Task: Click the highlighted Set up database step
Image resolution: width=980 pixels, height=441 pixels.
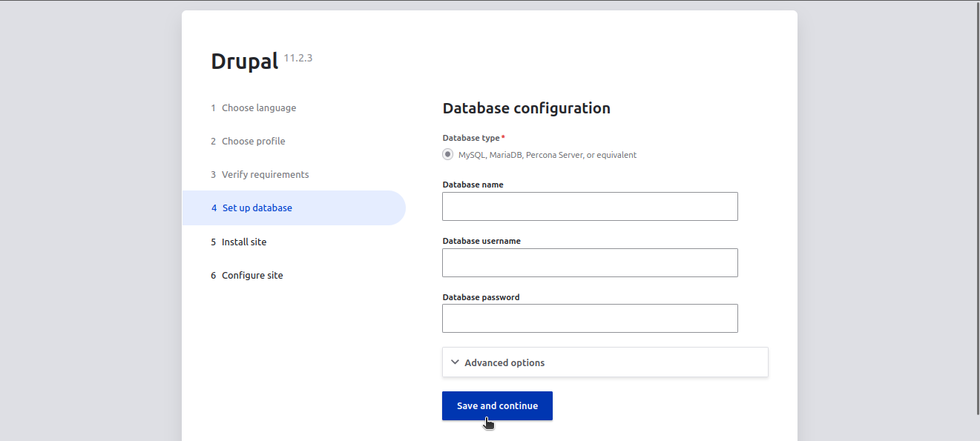Action: tap(256, 208)
